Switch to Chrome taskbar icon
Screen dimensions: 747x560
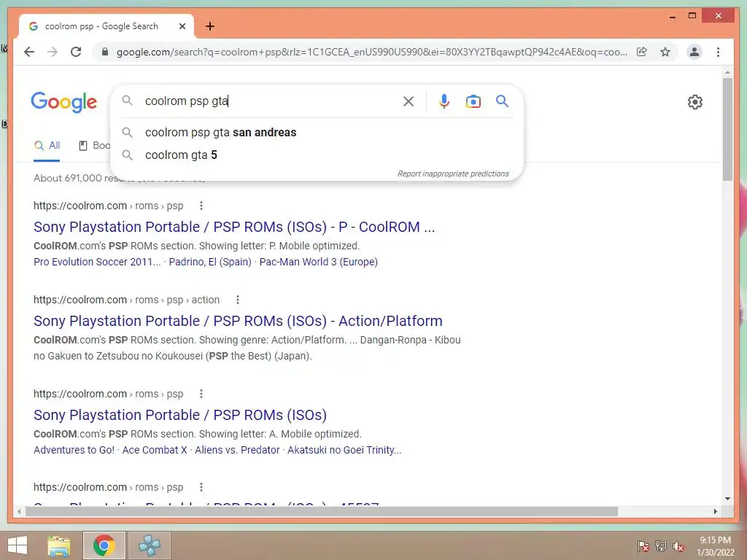(x=104, y=545)
